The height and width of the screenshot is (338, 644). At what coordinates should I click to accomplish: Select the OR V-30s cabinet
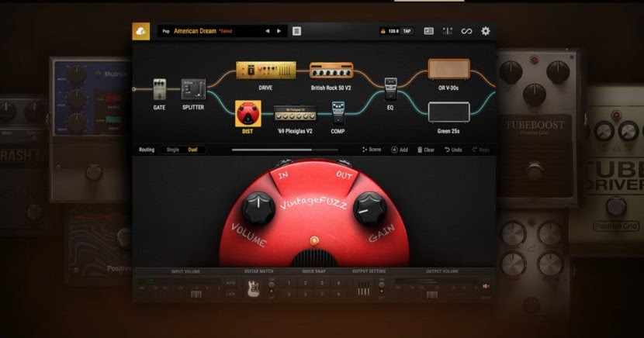[448, 69]
